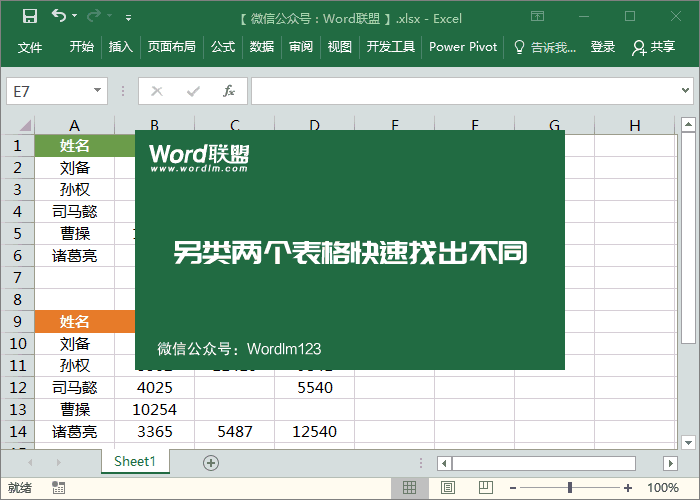This screenshot has height=500, width=700.
Task: Select column G header
Action: click(554, 125)
